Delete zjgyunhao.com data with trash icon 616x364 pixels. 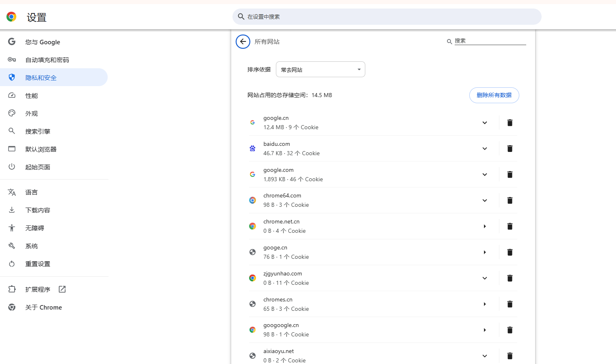[510, 278]
